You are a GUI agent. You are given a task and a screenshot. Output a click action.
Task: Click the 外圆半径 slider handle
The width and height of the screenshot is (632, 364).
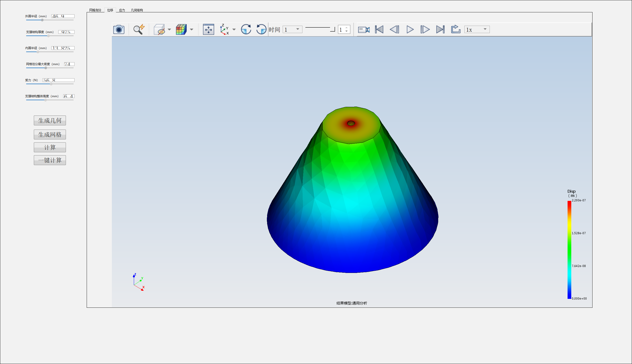[42, 20]
